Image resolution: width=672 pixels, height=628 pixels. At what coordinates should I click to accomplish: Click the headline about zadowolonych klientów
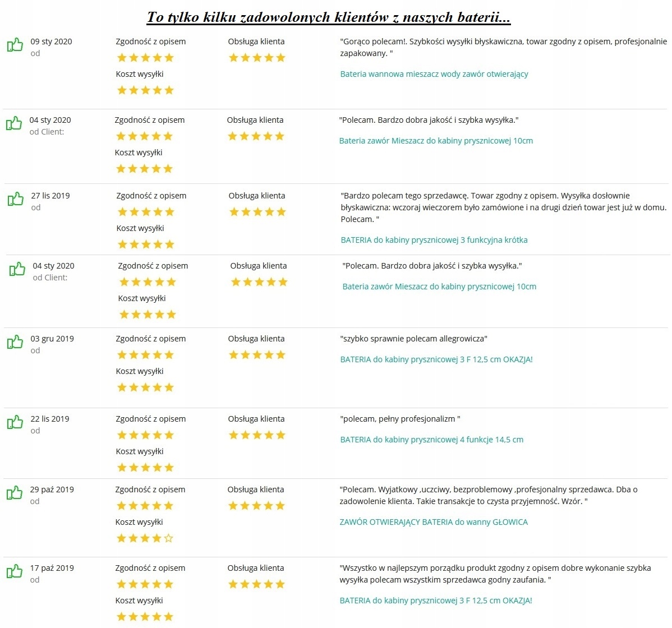[x=329, y=17]
